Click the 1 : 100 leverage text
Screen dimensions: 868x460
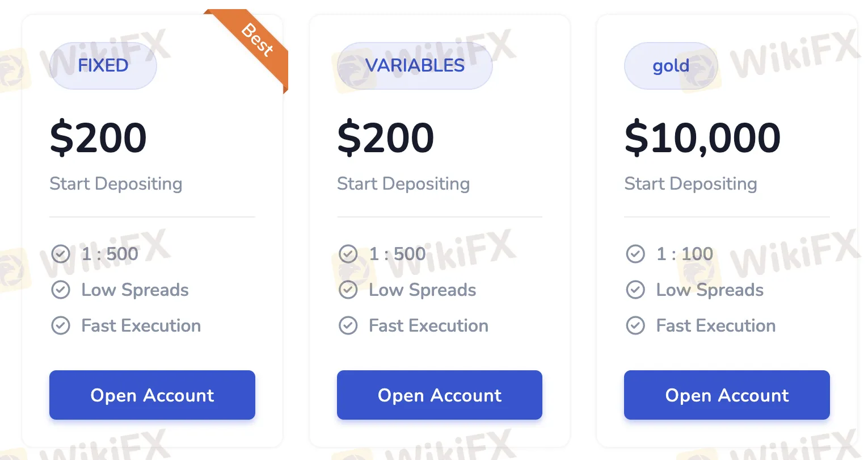(x=684, y=254)
